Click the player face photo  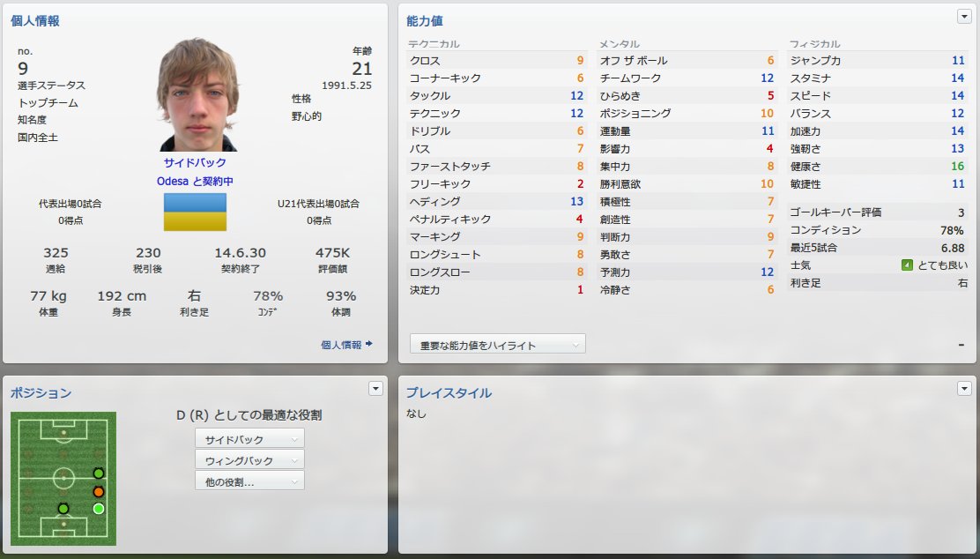197,93
